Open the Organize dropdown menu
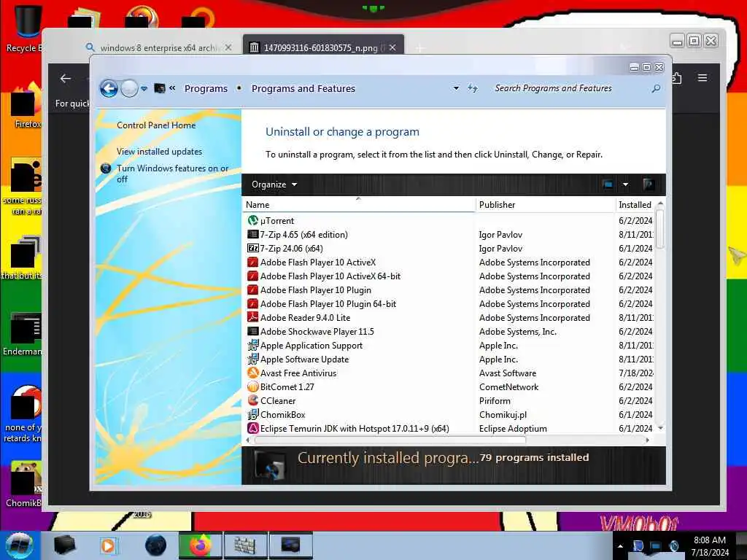The image size is (747, 560). 274,184
